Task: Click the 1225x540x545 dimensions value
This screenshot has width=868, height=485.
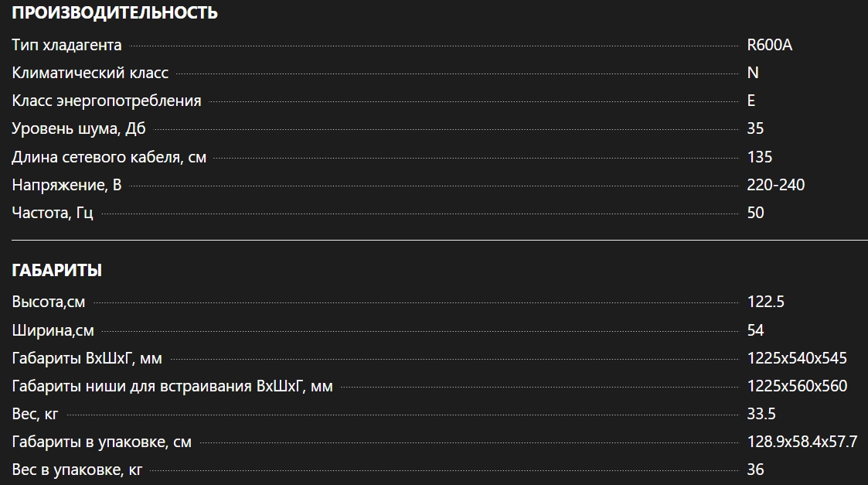Action: [797, 358]
